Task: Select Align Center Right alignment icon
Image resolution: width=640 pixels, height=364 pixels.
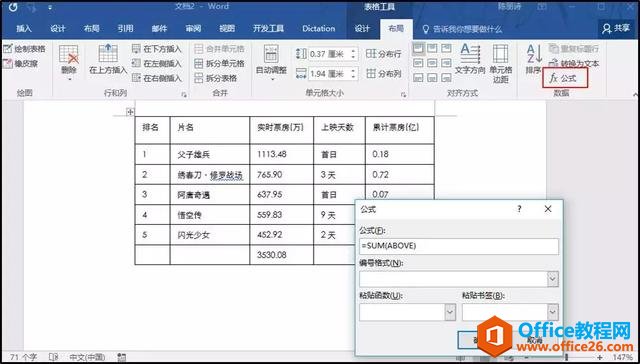Action: [x=446, y=63]
